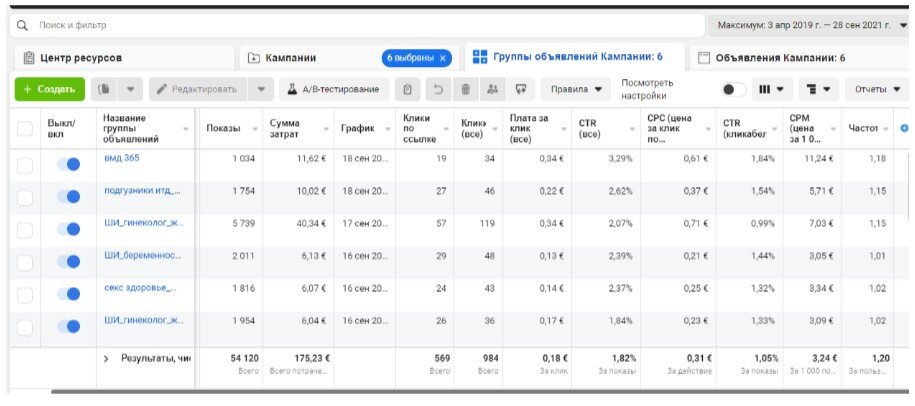The height and width of the screenshot is (406, 915).
Task: Click the 'Редактировать' button
Action: click(199, 89)
